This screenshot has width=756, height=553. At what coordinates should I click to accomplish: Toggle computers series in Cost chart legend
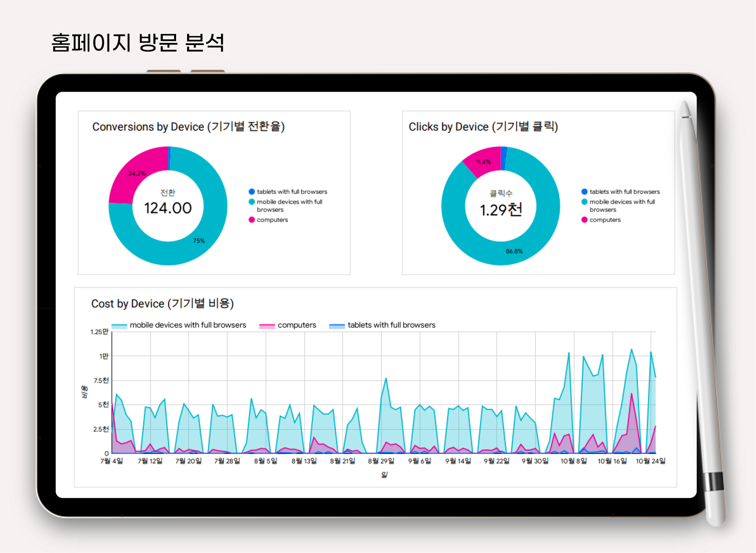(288, 325)
